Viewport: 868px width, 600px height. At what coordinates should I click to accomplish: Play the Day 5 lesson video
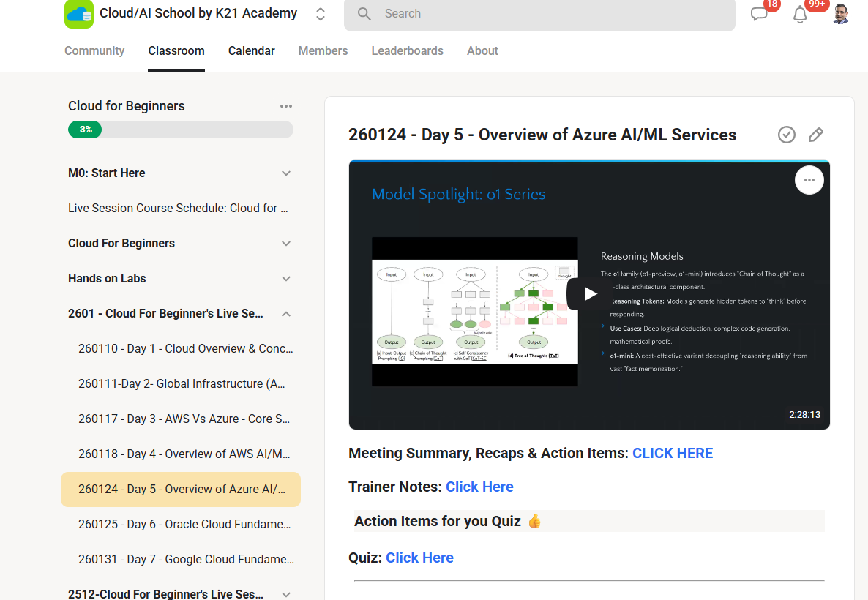pyautogui.click(x=589, y=294)
